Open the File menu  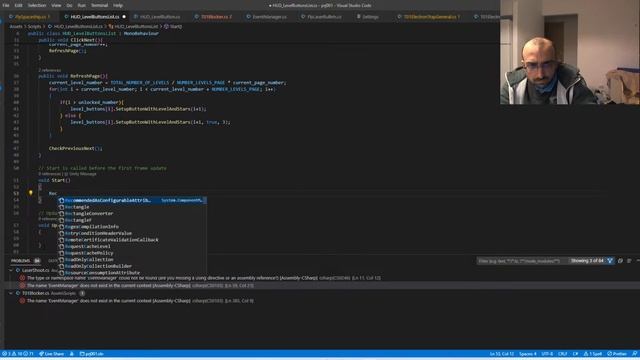(6, 5)
